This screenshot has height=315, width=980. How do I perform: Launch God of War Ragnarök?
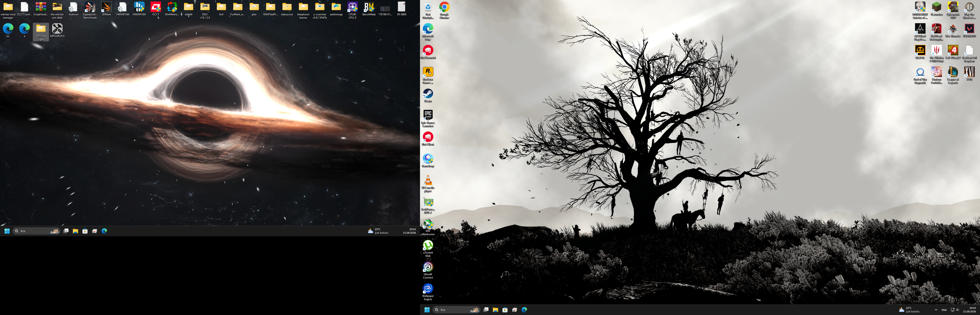(920, 75)
